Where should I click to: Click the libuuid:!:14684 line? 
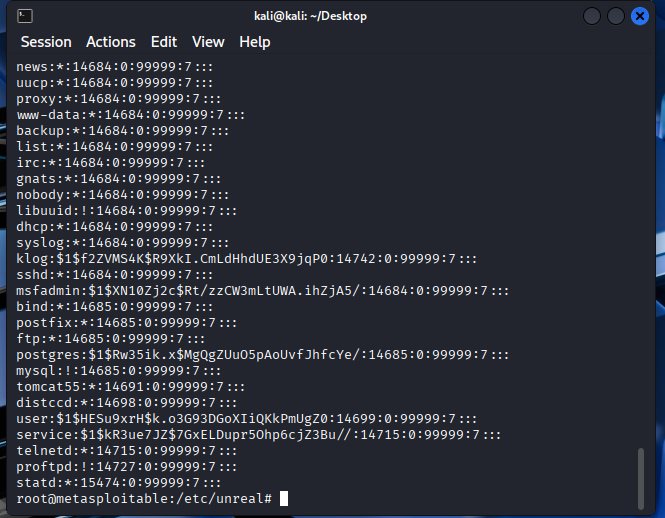(x=127, y=211)
